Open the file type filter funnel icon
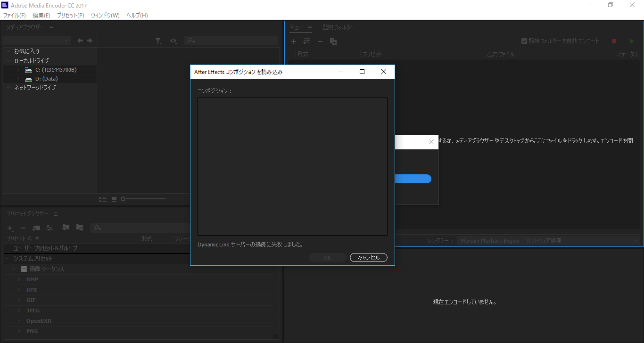The image size is (644, 343). point(158,41)
